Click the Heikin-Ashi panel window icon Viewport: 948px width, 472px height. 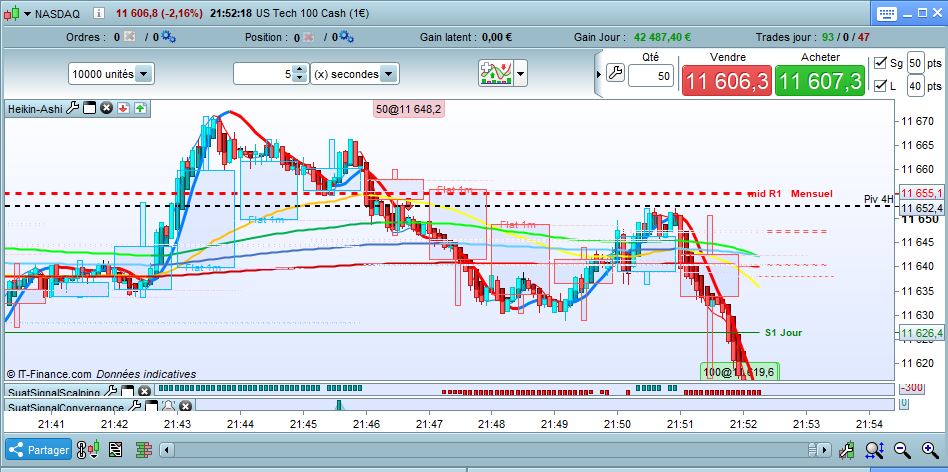pyautogui.click(x=89, y=109)
